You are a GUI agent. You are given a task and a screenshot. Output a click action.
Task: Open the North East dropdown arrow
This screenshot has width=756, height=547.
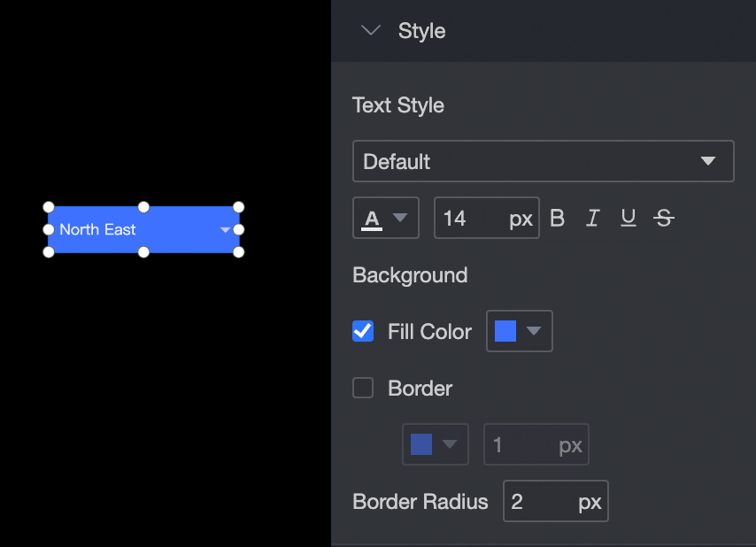pos(225,230)
